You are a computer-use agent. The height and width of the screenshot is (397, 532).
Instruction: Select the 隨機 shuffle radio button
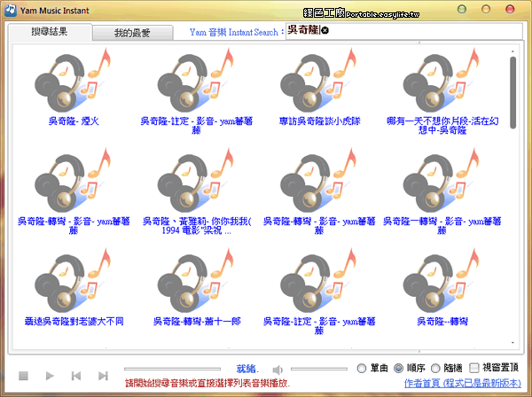[x=435, y=368]
